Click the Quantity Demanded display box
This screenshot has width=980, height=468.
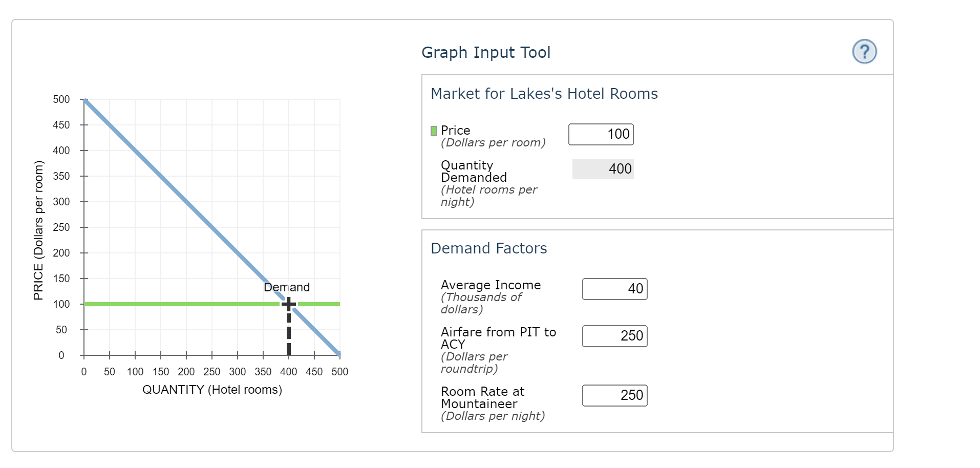coord(603,168)
